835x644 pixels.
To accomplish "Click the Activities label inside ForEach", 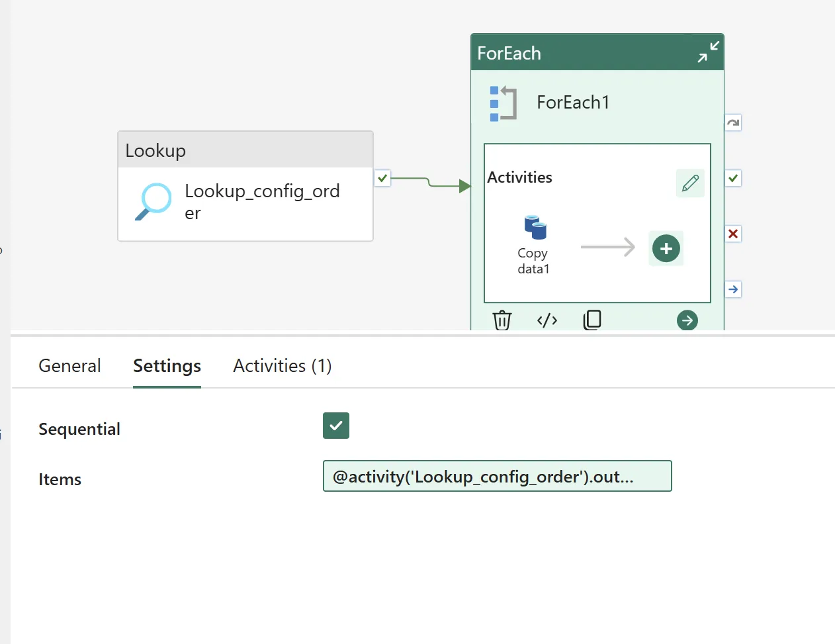I will pos(519,177).
